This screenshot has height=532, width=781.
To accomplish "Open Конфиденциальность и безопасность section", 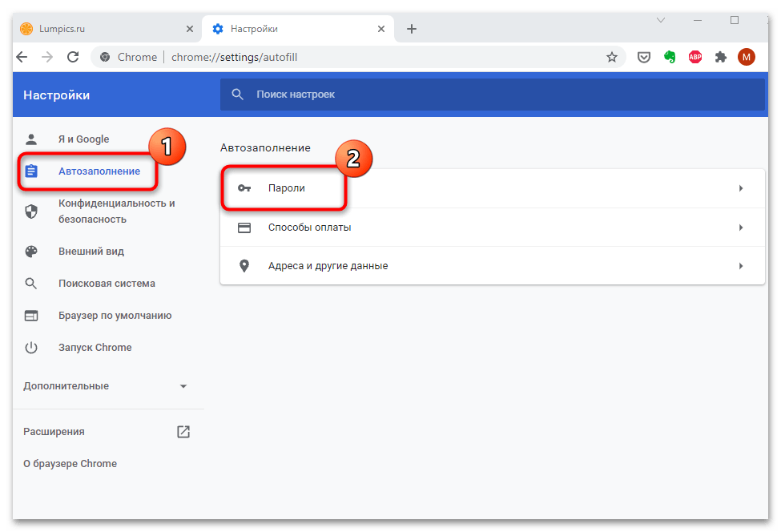I will (117, 212).
